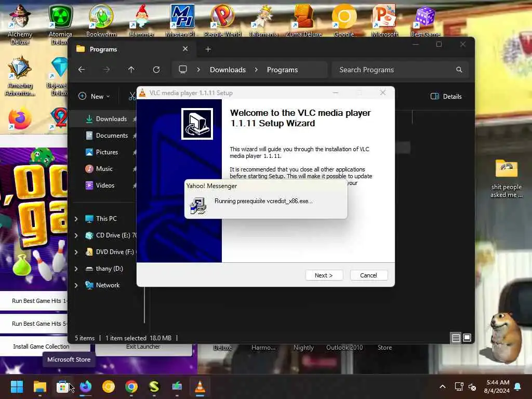Image resolution: width=532 pixels, height=399 pixels.
Task: Go back in File Explorer
Action: 82,70
